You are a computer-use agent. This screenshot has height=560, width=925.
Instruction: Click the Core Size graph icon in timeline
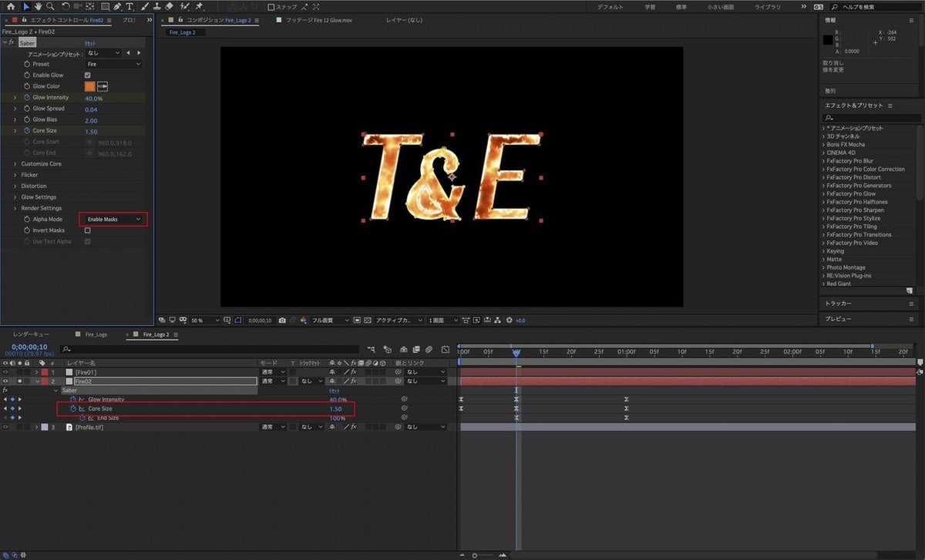click(x=81, y=408)
